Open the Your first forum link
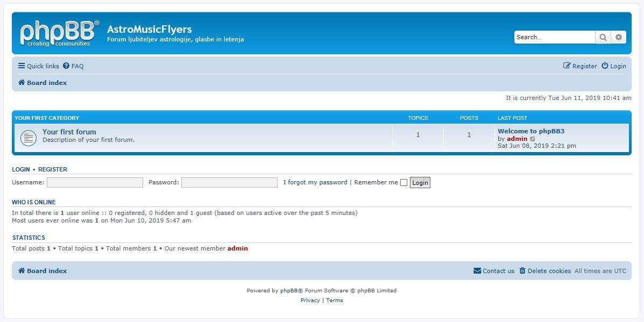 click(x=69, y=132)
